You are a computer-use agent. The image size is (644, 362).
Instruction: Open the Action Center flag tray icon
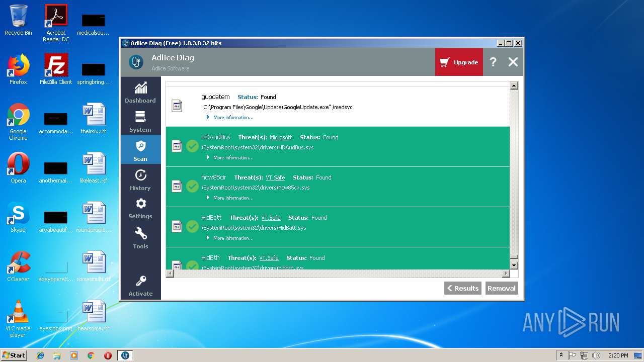[x=572, y=355]
